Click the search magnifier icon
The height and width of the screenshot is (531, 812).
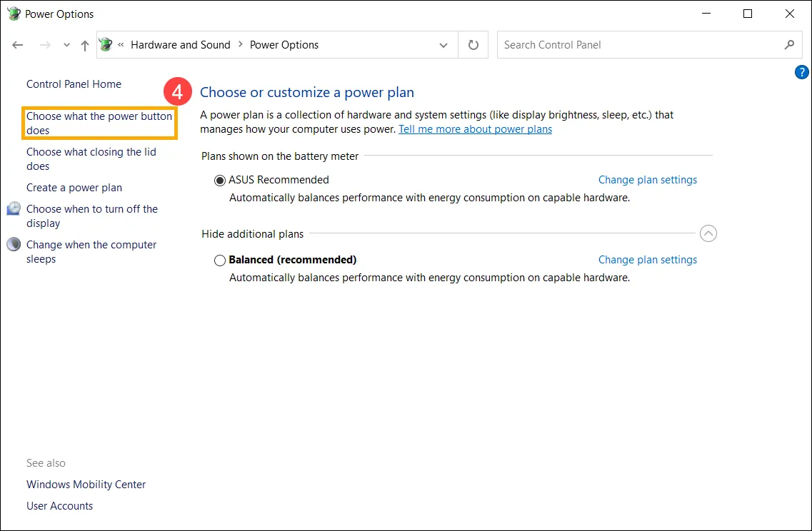coord(790,44)
